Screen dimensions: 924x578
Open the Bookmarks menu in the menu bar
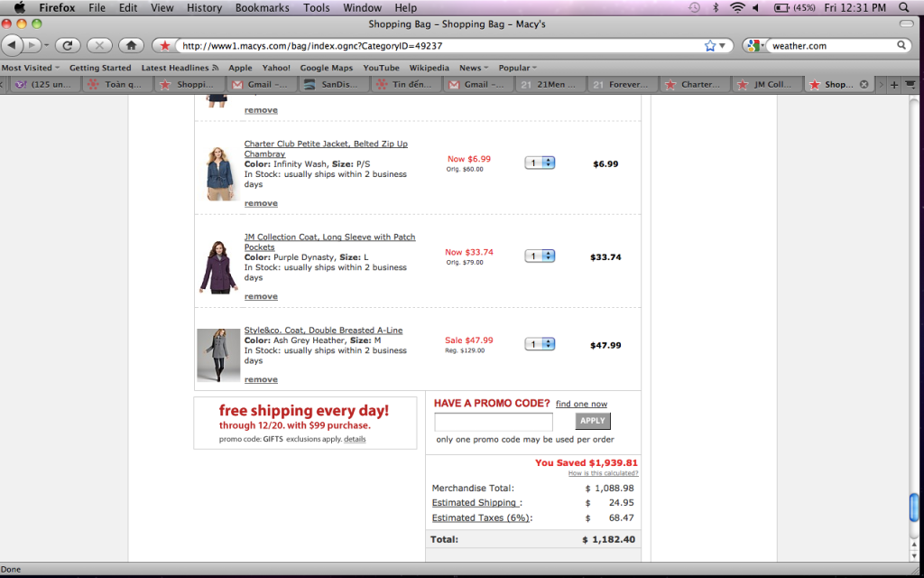click(262, 7)
